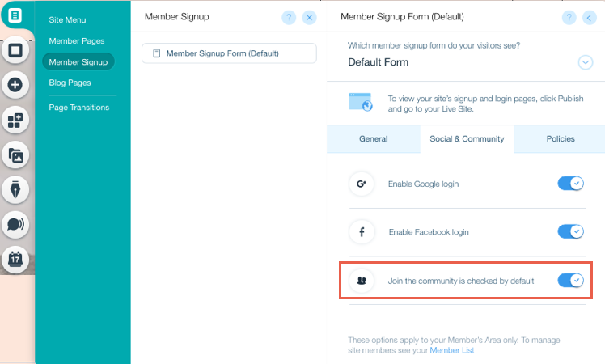Open the Media images icon

click(15, 155)
